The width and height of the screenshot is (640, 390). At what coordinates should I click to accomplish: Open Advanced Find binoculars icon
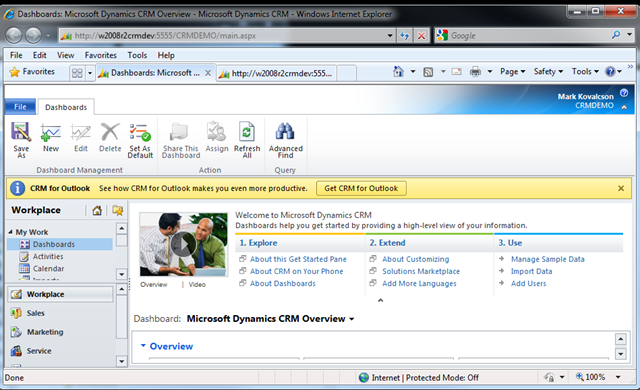285,132
